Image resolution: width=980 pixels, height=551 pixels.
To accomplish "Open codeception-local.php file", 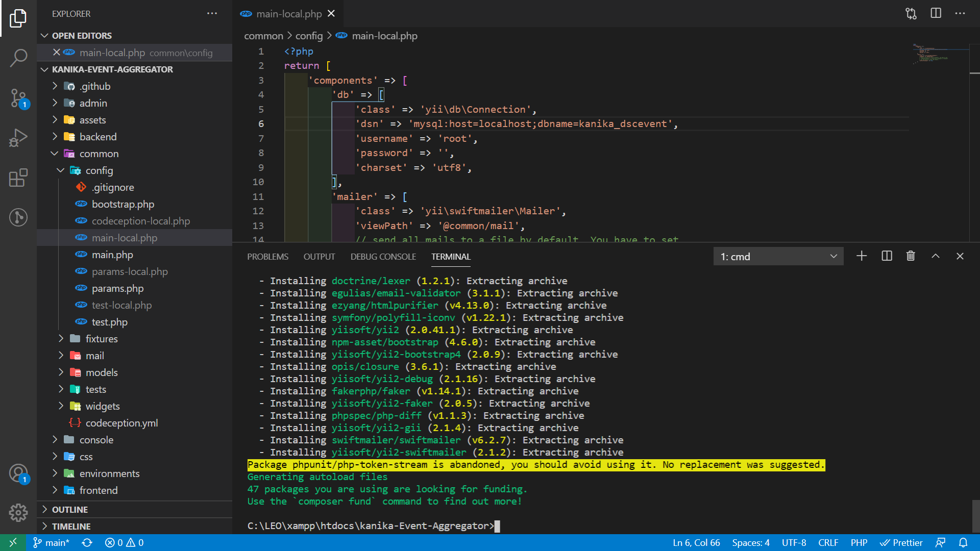I will click(x=135, y=221).
